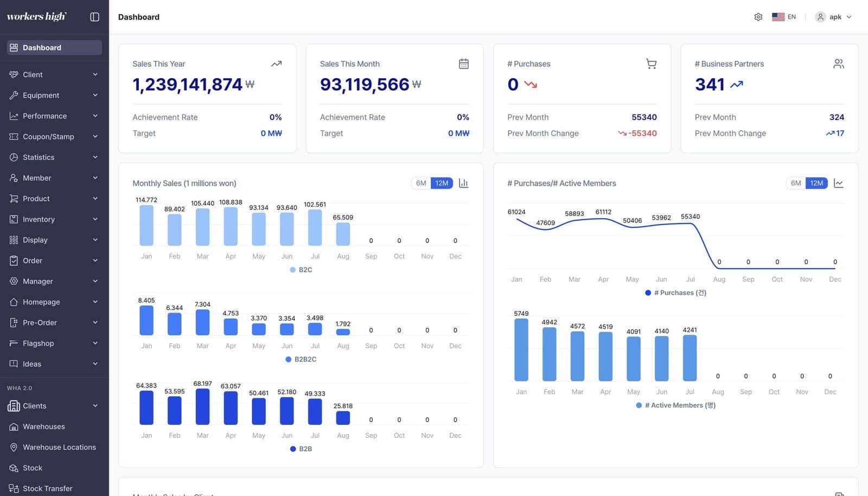
Task: Set Purchases/Active Members chart to 6M
Action: point(796,183)
